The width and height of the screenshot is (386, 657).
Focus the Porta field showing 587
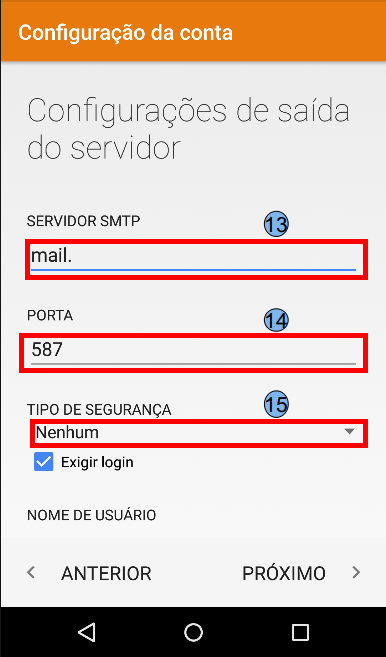tap(193, 353)
